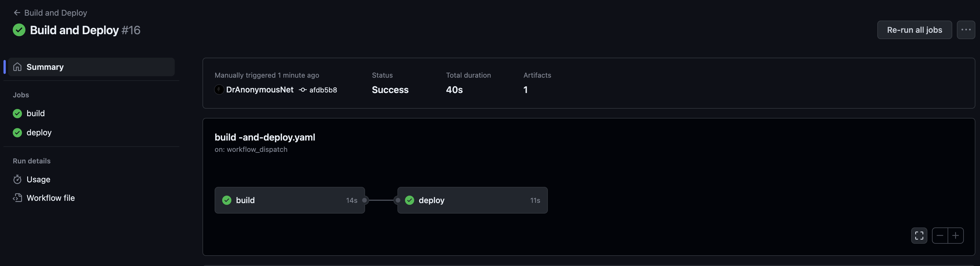980x266 pixels.
Task: Open the build job in sidebar
Action: click(35, 113)
